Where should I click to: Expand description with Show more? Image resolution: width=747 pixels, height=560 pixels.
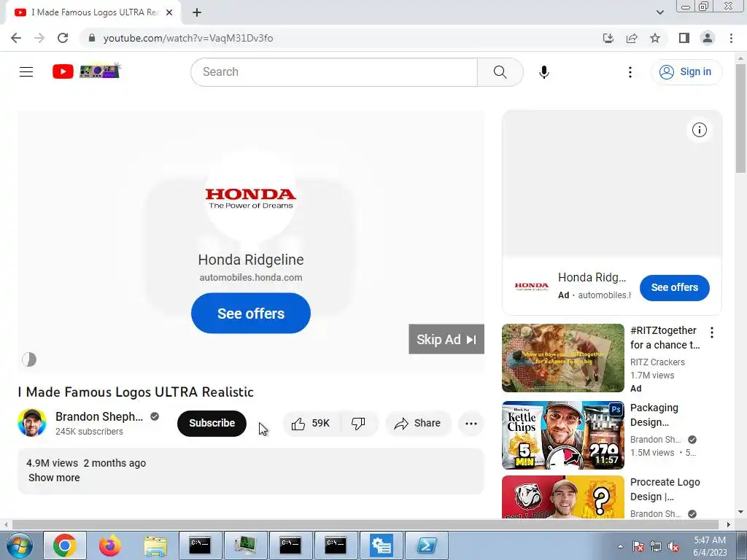coord(54,478)
